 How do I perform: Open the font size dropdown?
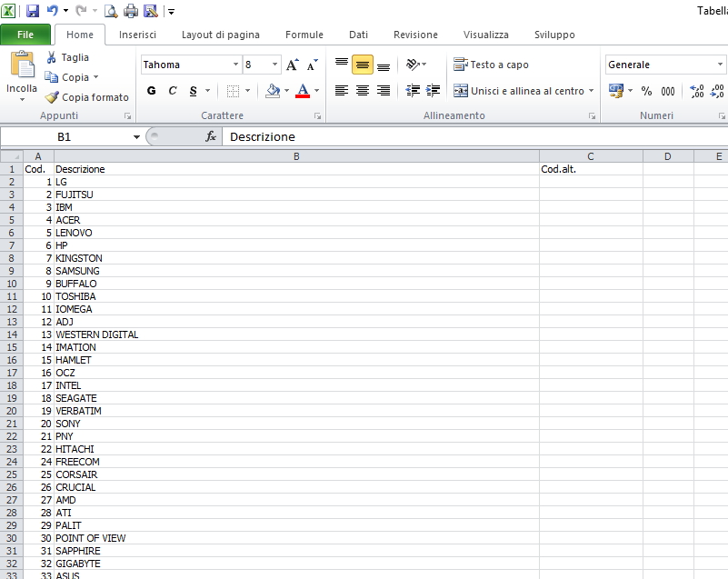pyautogui.click(x=274, y=65)
